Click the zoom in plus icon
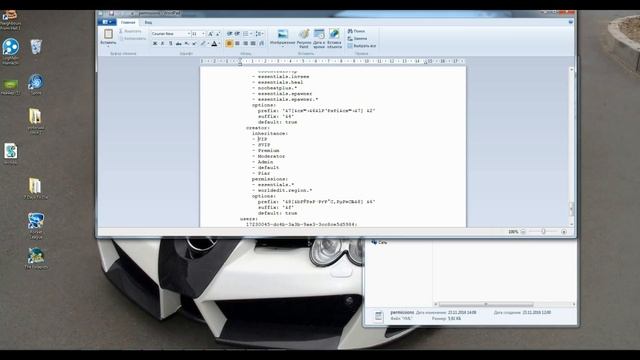640x360 pixels. click(564, 231)
